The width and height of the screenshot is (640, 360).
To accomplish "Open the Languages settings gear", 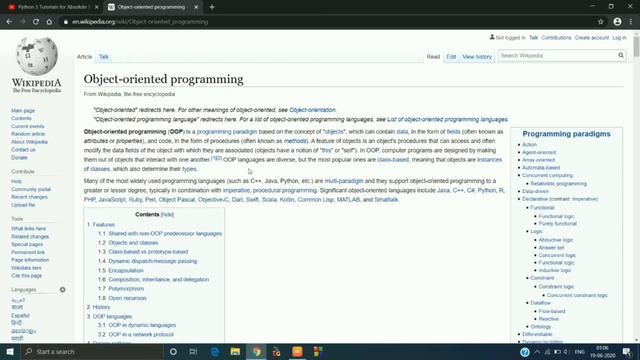I will tap(62, 290).
